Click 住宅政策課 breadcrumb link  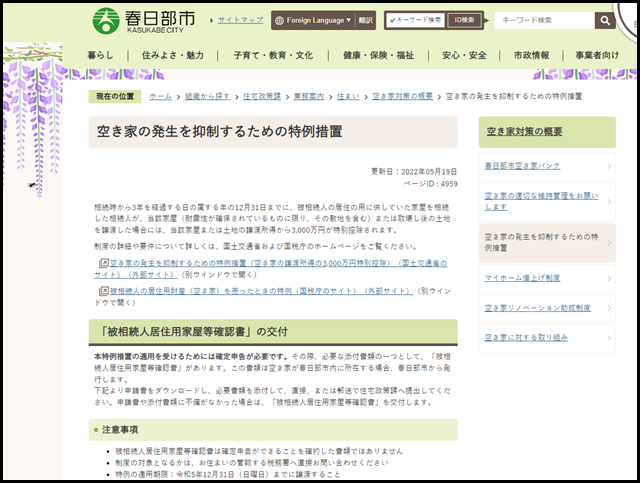point(262,96)
